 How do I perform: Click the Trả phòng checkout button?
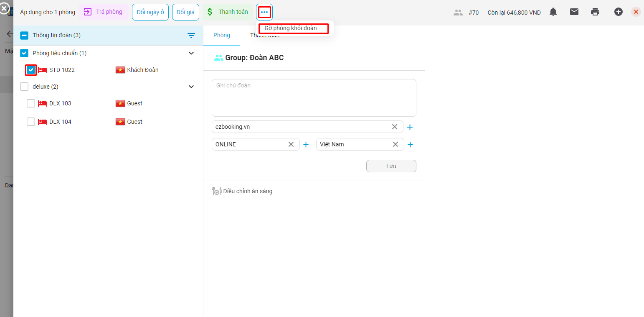[104, 12]
